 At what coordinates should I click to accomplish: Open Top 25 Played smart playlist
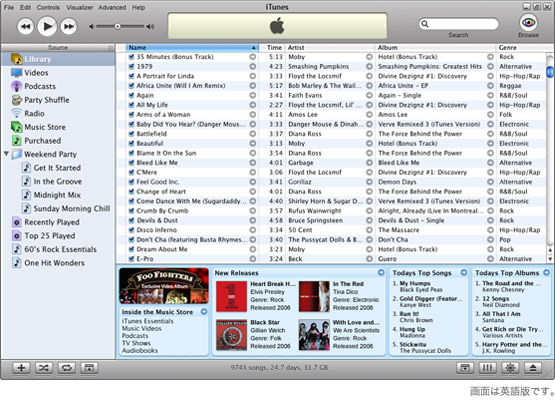pos(58,235)
